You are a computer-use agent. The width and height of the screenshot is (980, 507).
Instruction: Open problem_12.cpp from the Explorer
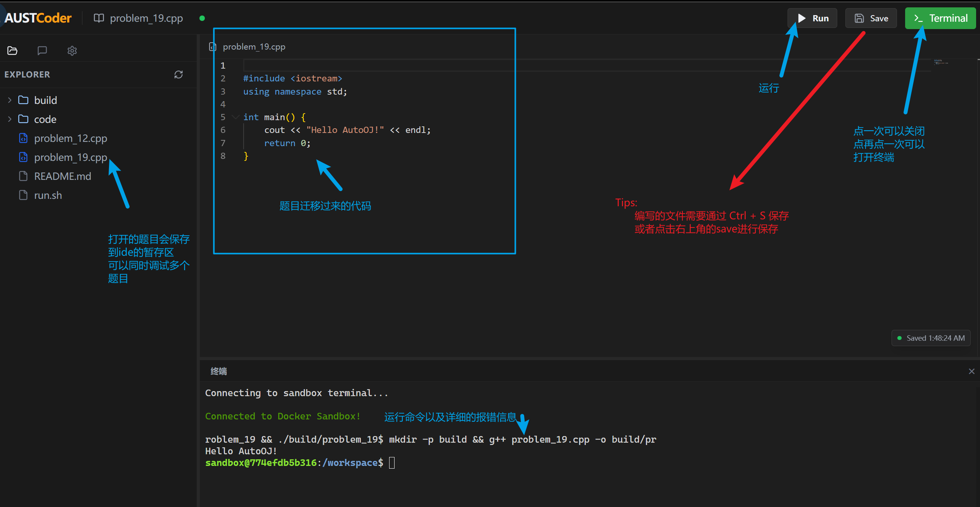(x=70, y=138)
